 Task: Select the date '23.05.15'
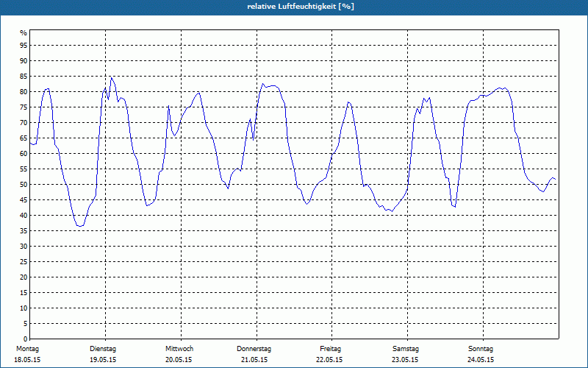click(x=405, y=360)
